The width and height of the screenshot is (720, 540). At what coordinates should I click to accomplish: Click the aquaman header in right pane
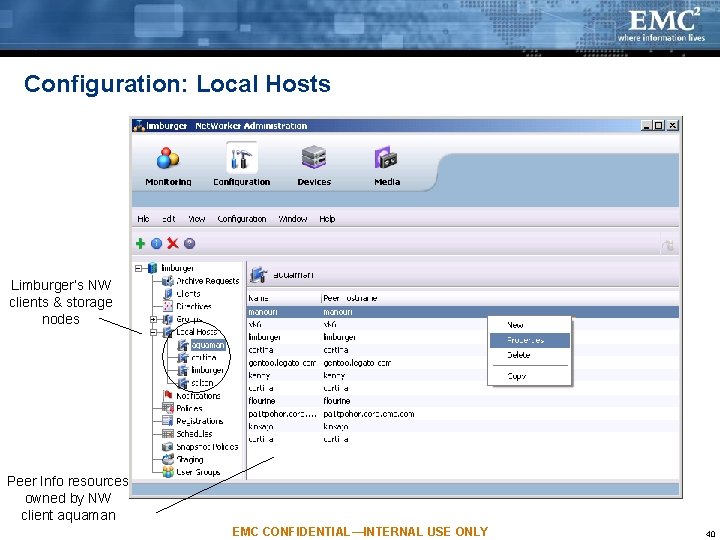[293, 275]
